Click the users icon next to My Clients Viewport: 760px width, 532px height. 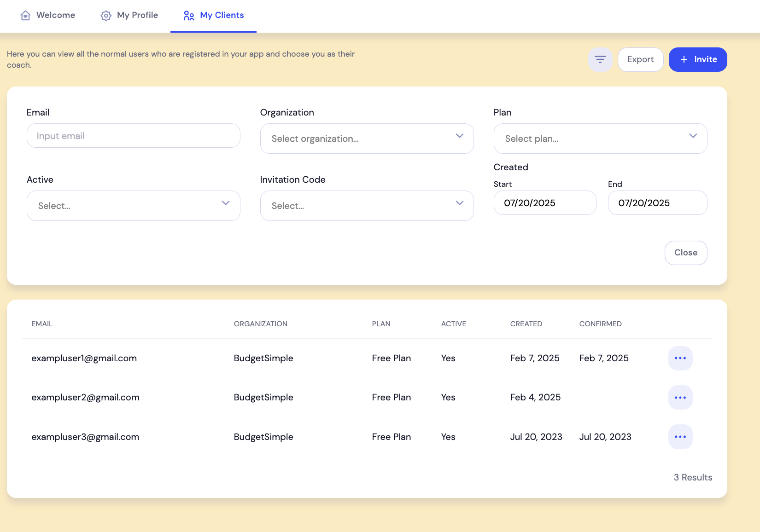[x=188, y=15]
